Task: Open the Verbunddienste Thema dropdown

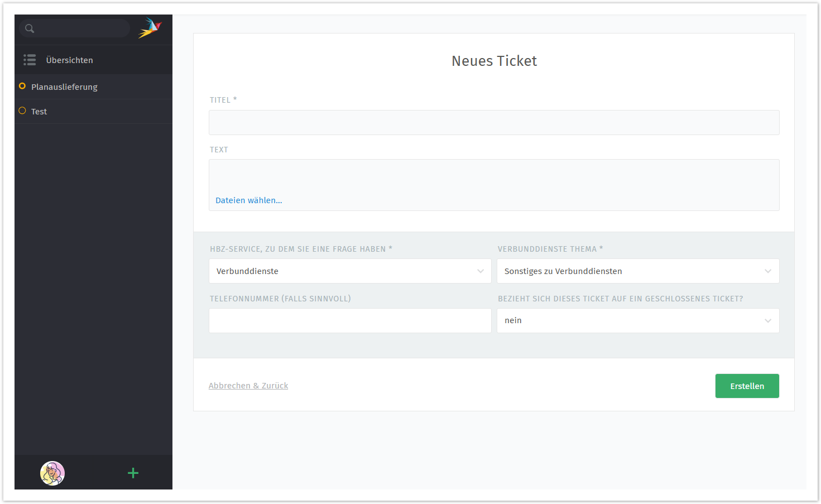Action: click(x=637, y=271)
